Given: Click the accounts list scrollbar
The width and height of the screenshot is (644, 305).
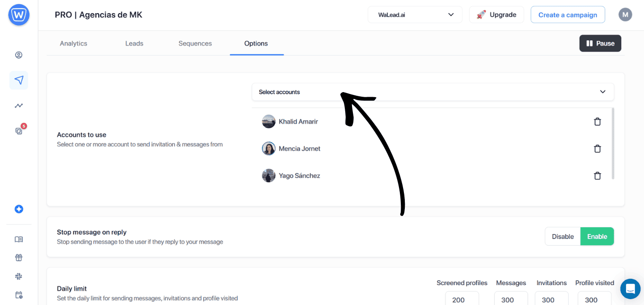Looking at the screenshot, I should coord(613,143).
